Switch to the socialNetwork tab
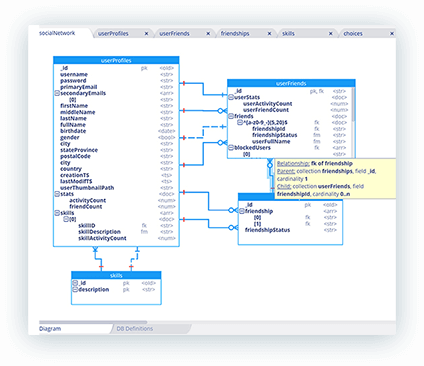This screenshot has width=424, height=366. [57, 33]
